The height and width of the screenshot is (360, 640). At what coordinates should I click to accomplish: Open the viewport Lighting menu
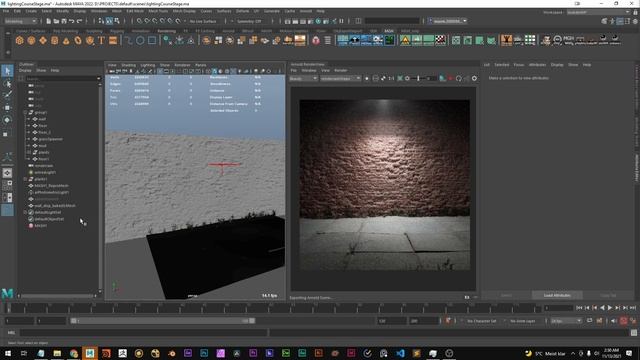[148, 65]
